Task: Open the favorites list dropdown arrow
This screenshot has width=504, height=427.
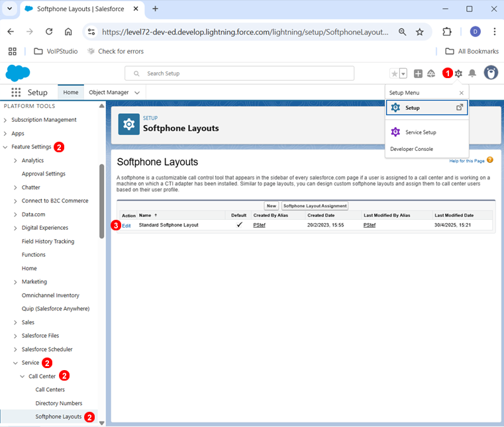Action: 403,73
